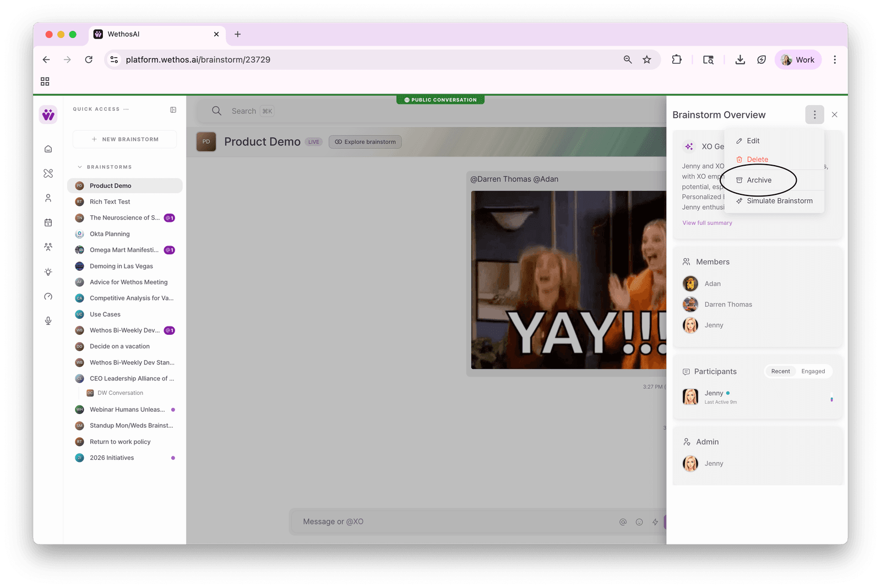
Task: Select member Darren Thomas in Members list
Action: (x=717, y=304)
